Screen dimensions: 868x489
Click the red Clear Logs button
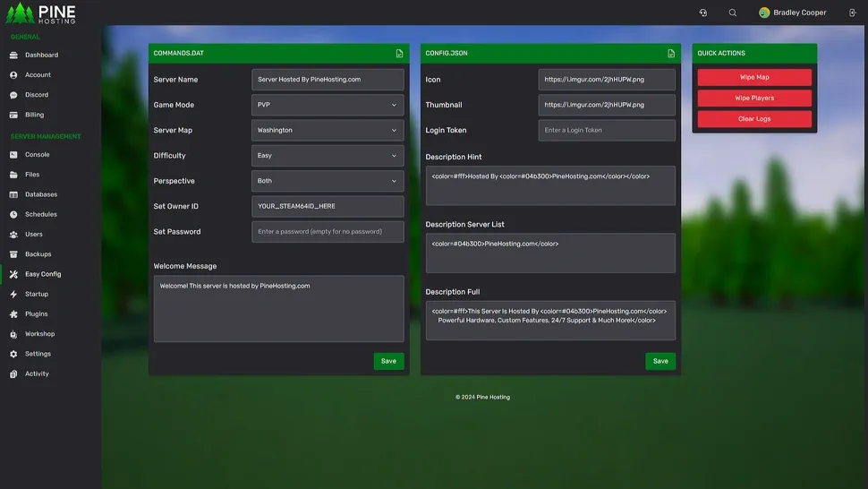point(754,119)
